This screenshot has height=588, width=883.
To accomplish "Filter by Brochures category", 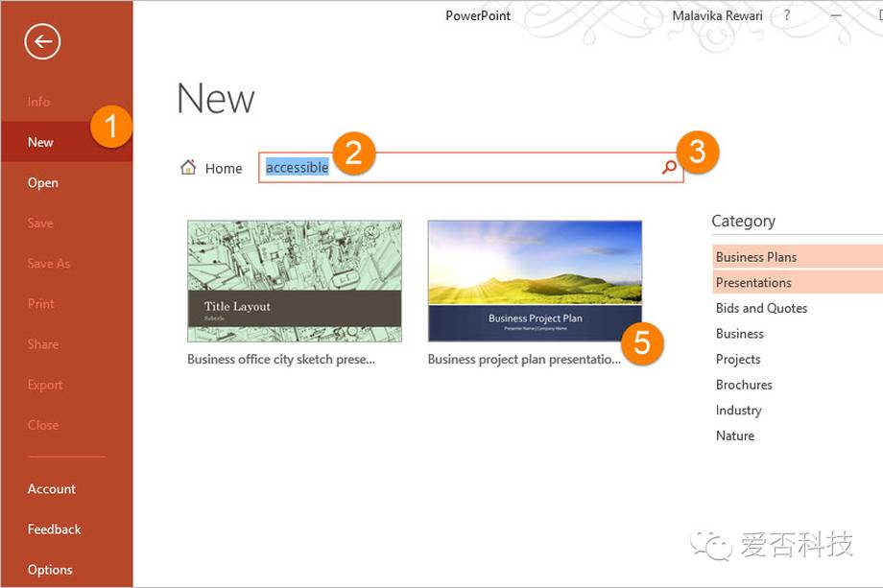I will pyautogui.click(x=744, y=385).
